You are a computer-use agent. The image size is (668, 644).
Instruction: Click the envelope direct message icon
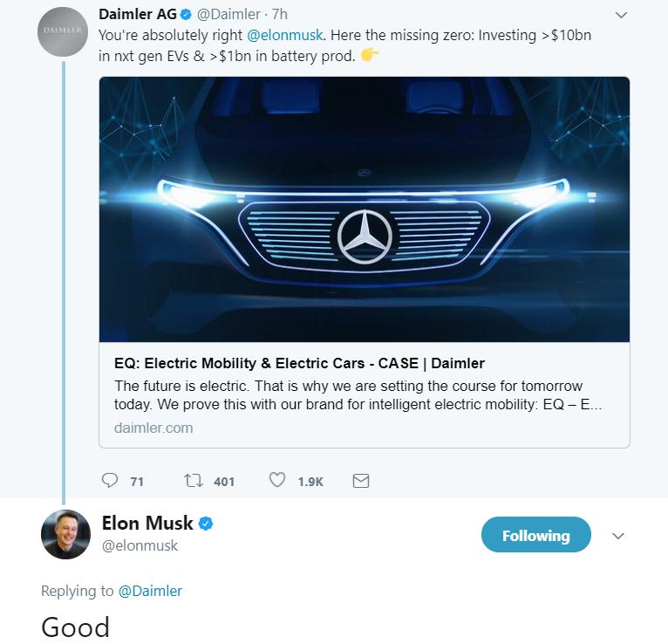(360, 480)
